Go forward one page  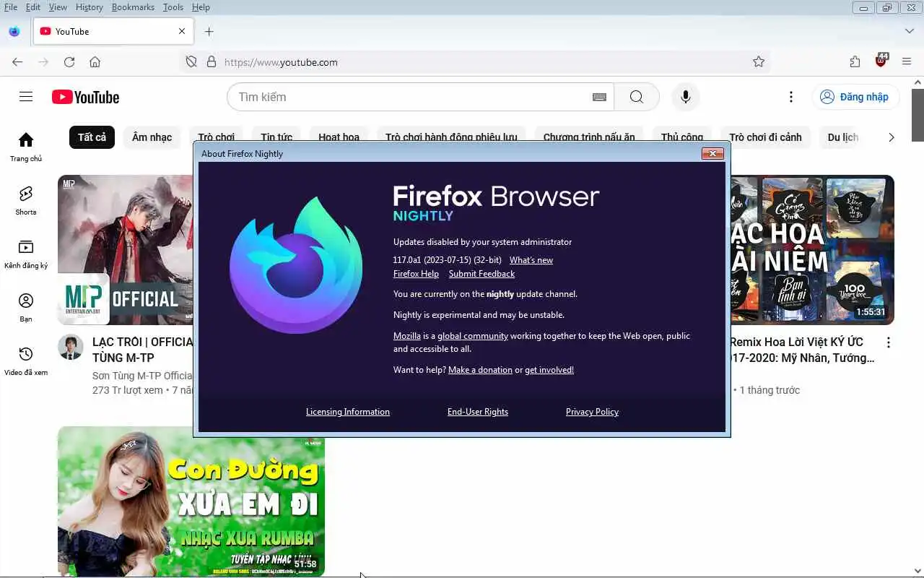(x=43, y=62)
